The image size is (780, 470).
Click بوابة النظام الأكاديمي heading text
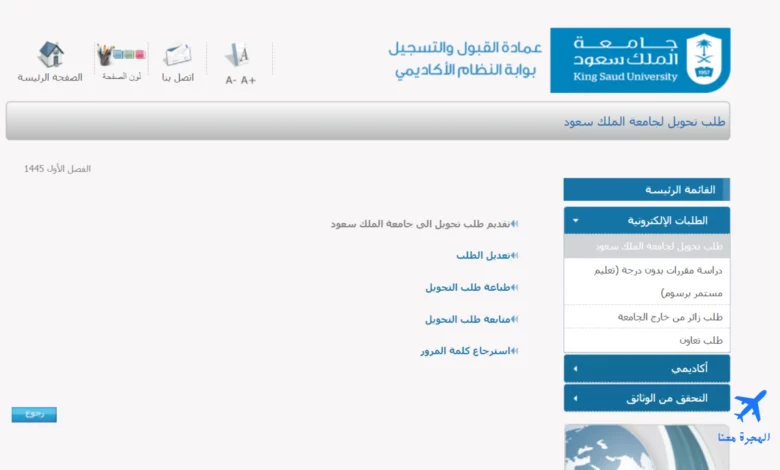pos(466,70)
